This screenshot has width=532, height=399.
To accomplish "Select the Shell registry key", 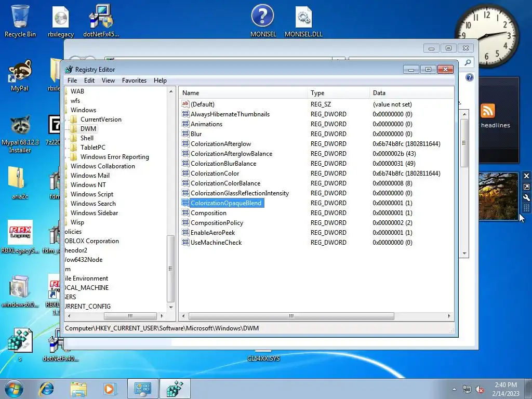I will pyautogui.click(x=87, y=138).
